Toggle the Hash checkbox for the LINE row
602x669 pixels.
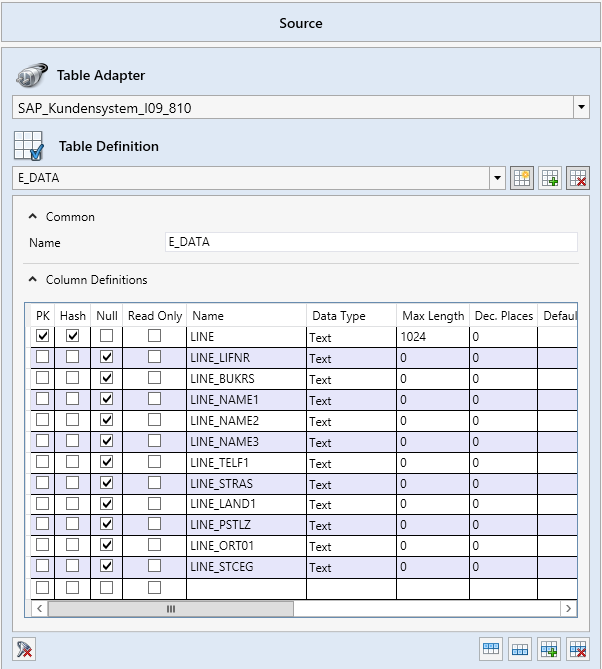coord(72,337)
